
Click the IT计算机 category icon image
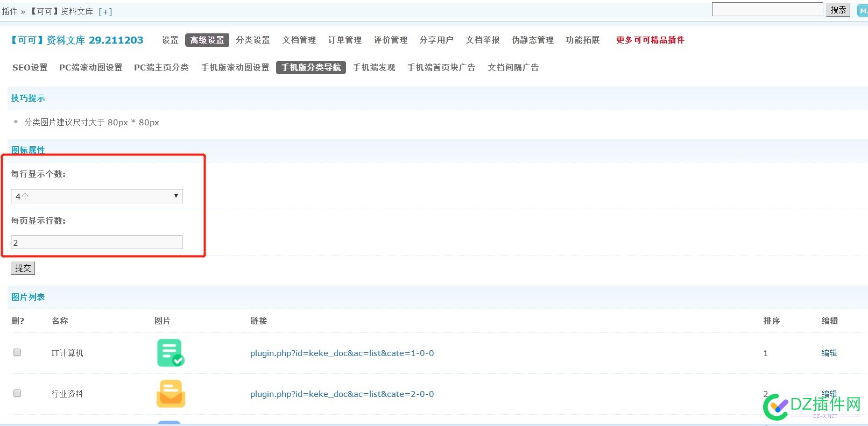pyautogui.click(x=171, y=353)
